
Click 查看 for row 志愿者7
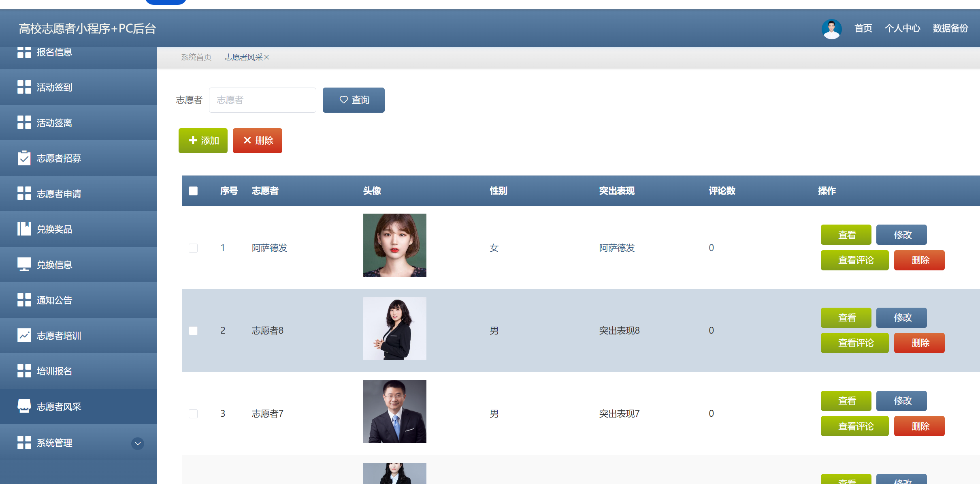tap(846, 400)
